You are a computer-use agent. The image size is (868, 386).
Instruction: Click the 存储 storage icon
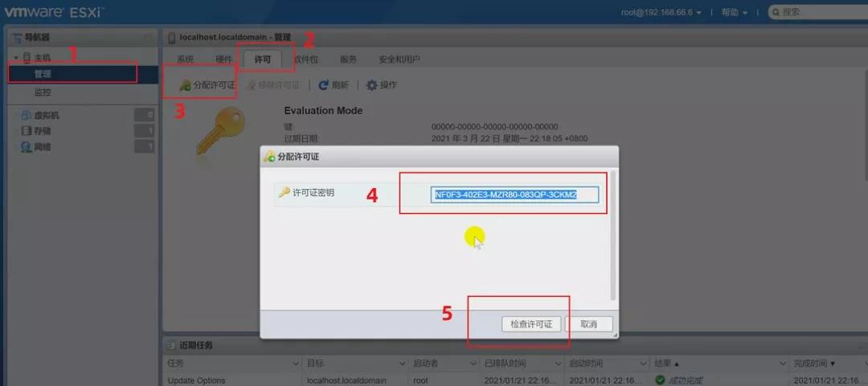(x=26, y=131)
